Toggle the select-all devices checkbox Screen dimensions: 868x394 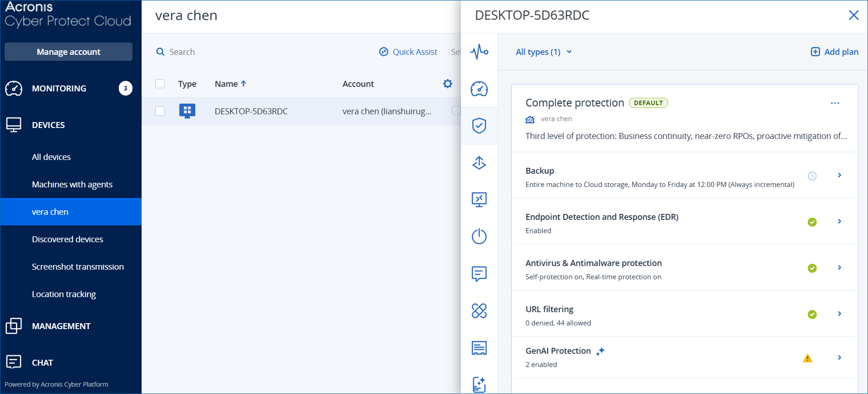[160, 84]
